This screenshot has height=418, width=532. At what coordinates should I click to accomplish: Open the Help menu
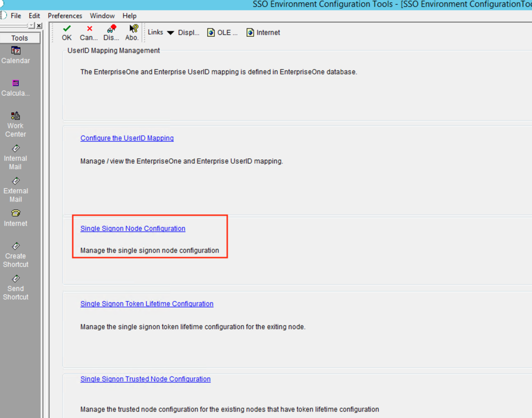[x=129, y=16]
